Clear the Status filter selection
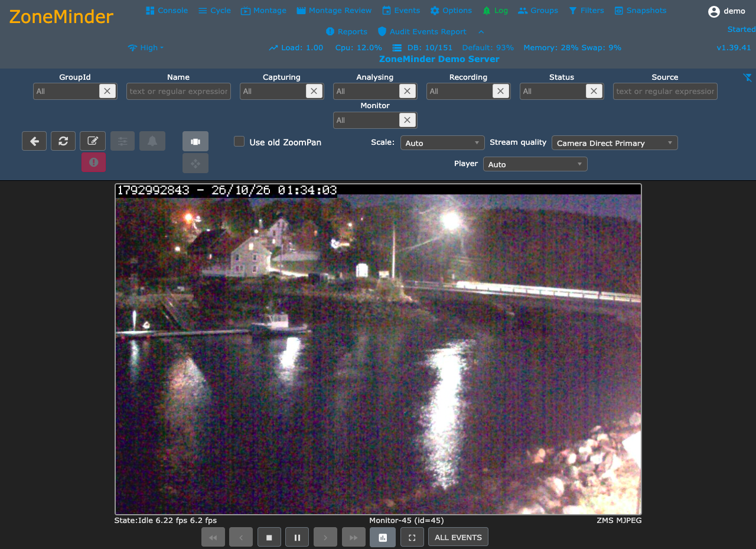 coord(594,91)
